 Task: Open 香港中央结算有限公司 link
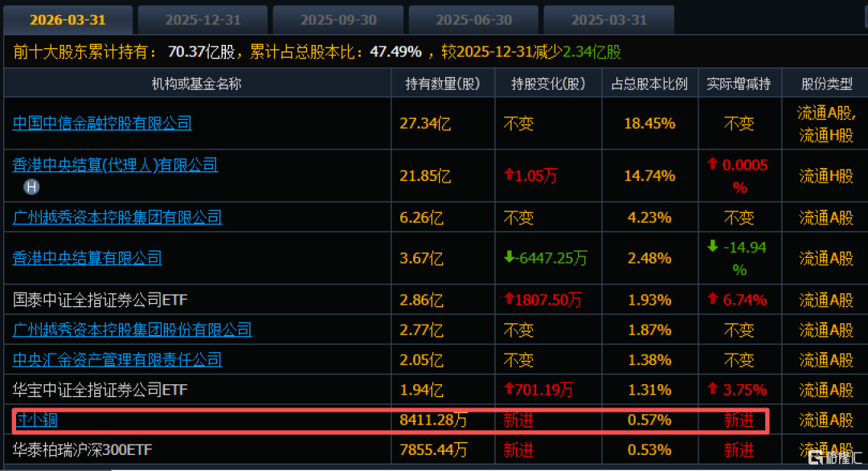87,258
